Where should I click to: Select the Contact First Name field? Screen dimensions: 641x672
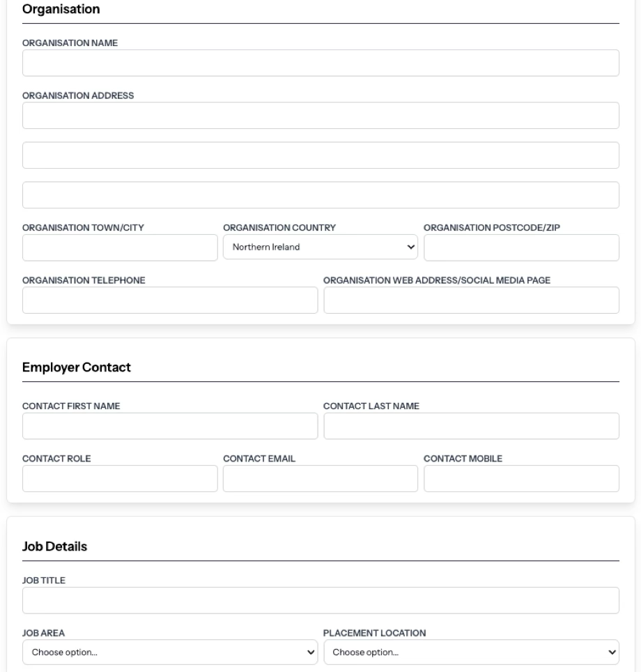coord(170,426)
